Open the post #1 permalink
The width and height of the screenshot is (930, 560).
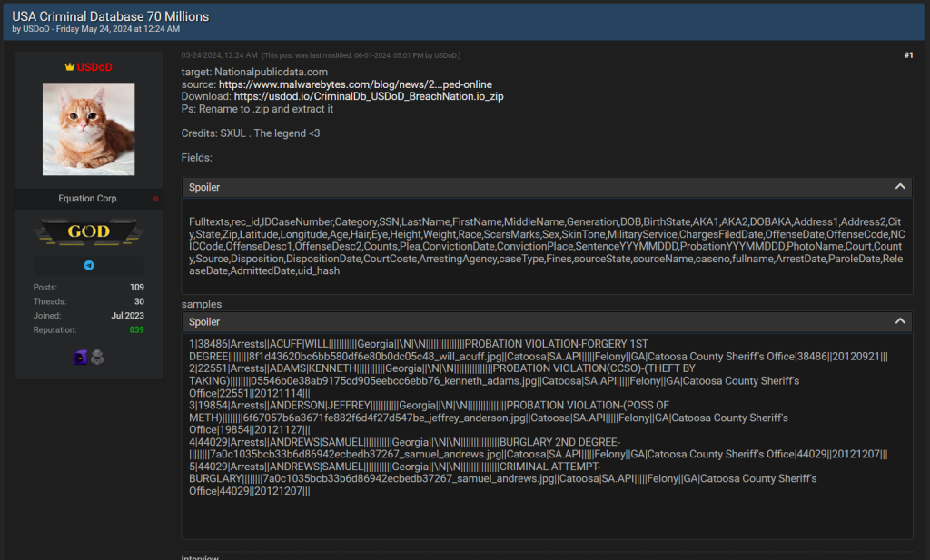coord(908,55)
